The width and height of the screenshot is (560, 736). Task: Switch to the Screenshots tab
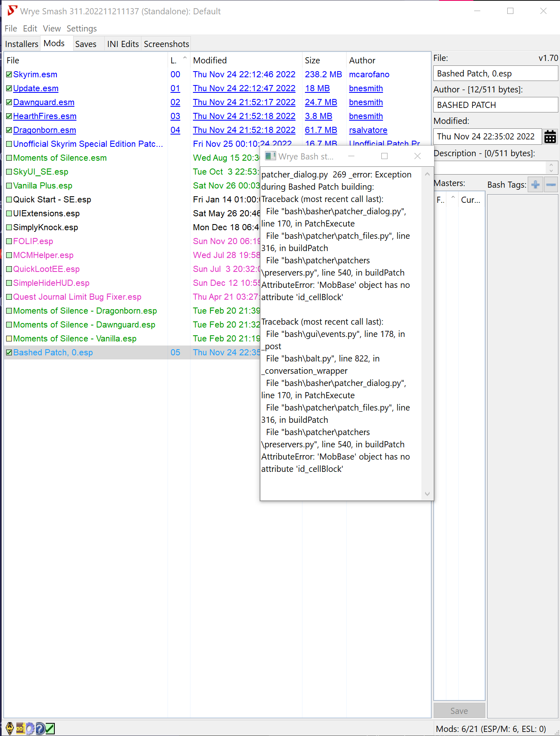pos(166,44)
